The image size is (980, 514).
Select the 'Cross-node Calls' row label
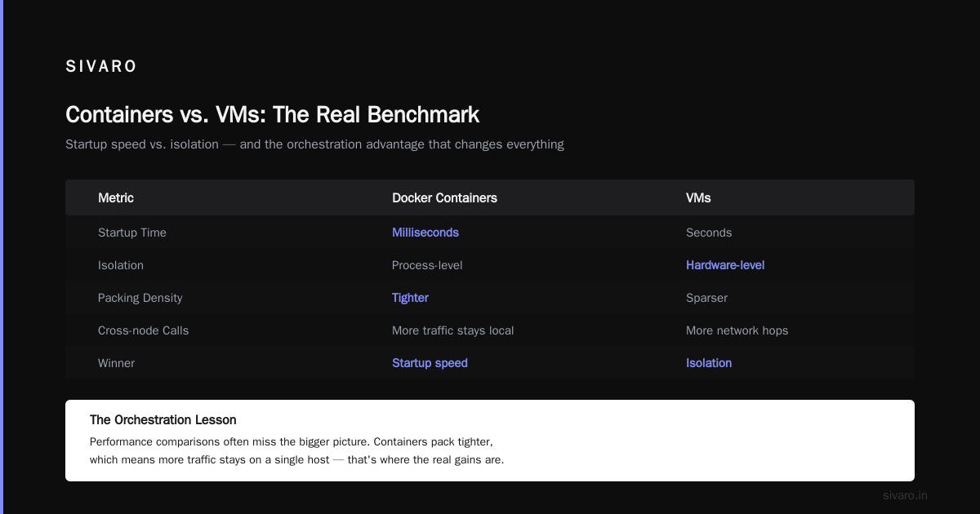[x=143, y=330]
